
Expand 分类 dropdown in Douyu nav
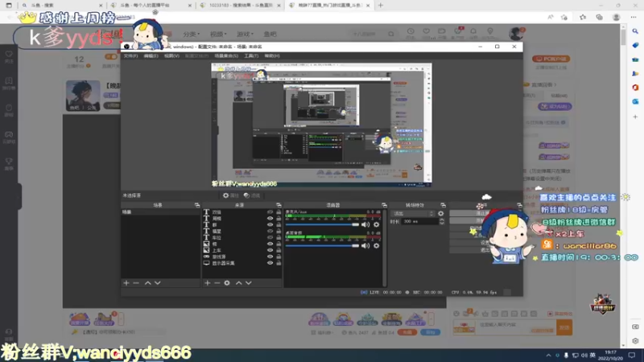pyautogui.click(x=192, y=34)
